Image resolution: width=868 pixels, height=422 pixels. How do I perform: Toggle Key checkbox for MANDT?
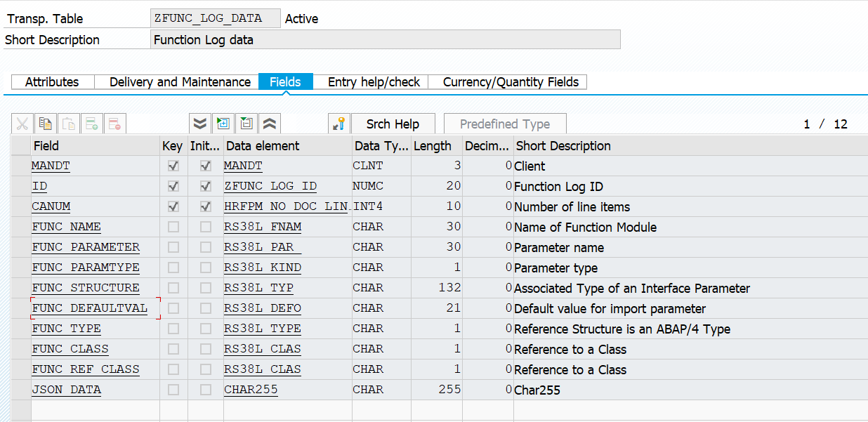click(x=173, y=166)
